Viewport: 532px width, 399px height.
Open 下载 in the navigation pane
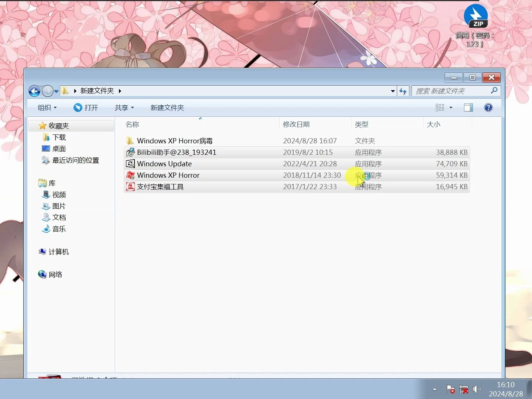[x=59, y=137]
